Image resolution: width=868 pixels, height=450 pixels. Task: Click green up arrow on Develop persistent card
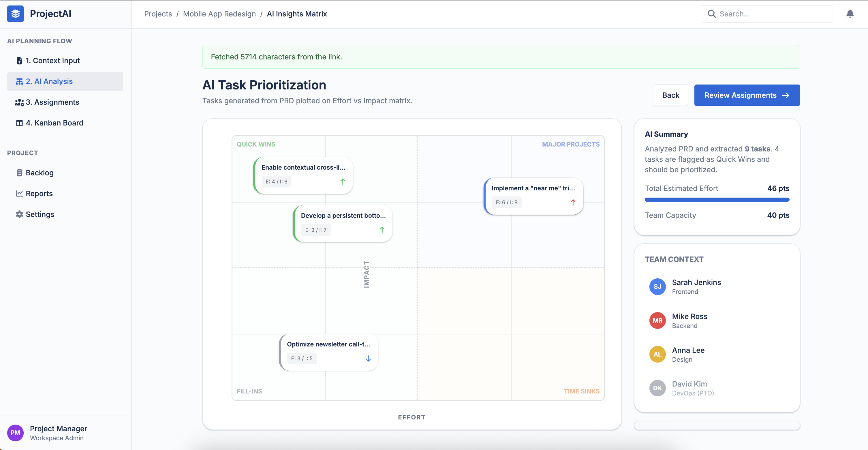(x=382, y=230)
